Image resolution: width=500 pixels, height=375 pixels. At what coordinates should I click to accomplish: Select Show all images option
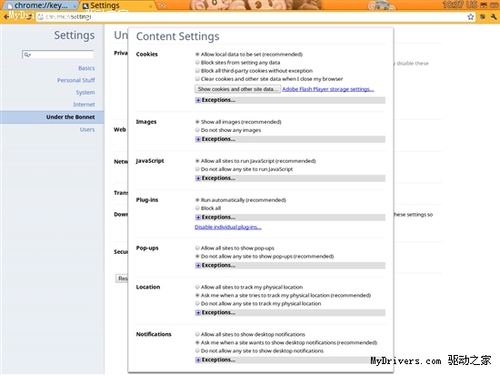click(197, 122)
